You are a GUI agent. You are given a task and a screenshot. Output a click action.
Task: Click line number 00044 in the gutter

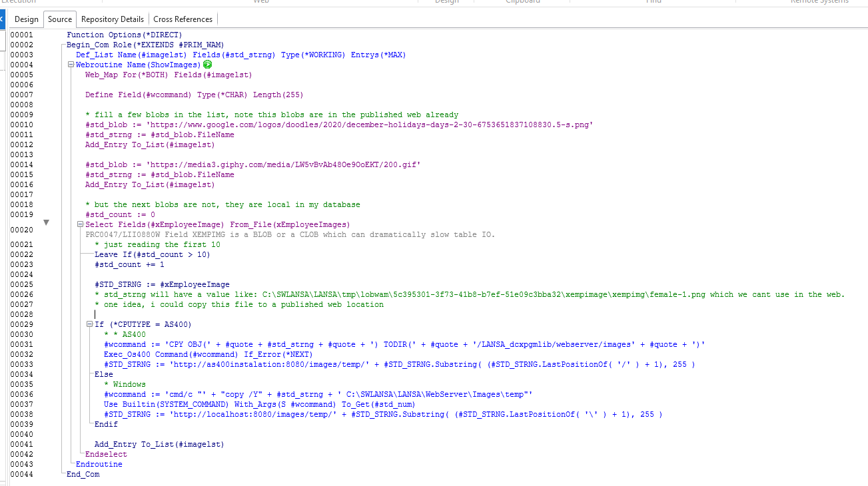(x=21, y=474)
